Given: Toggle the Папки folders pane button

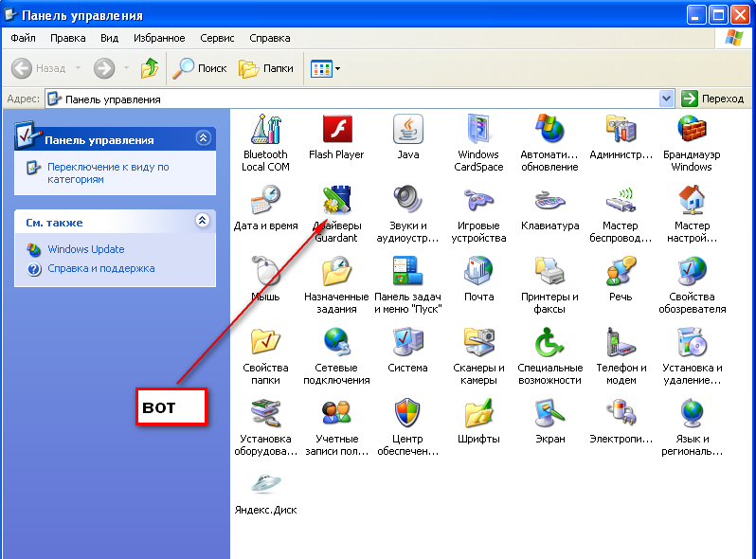Looking at the screenshot, I should 266,68.
